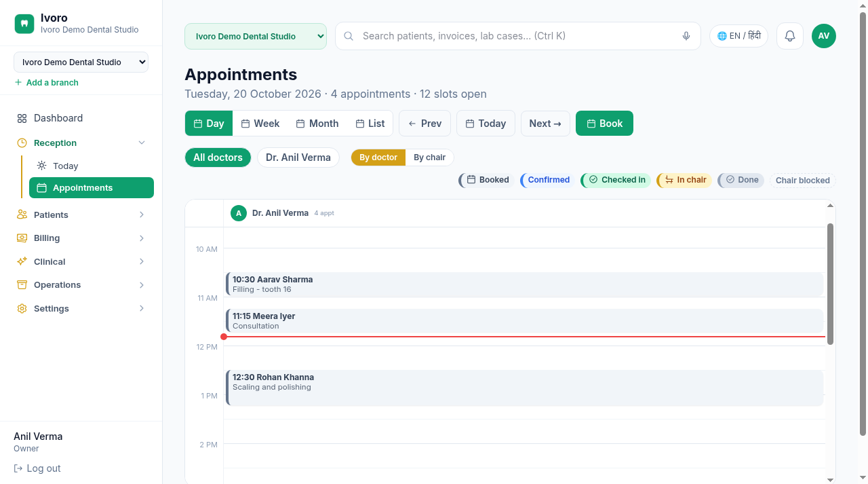Open the green top-bar clinic dropdown

click(256, 36)
